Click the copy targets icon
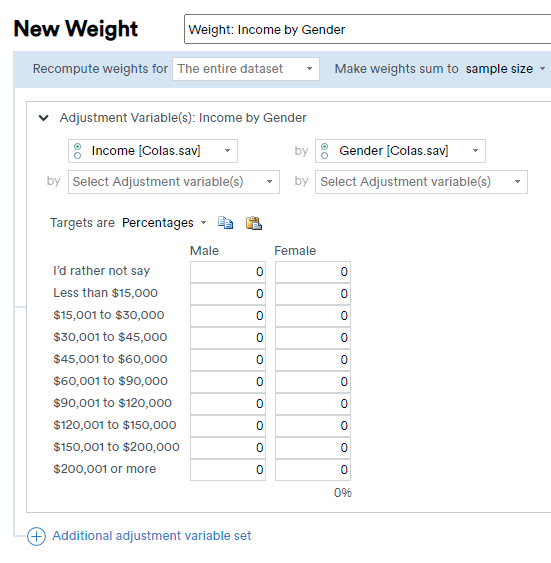The height and width of the screenshot is (563, 551). click(x=225, y=223)
